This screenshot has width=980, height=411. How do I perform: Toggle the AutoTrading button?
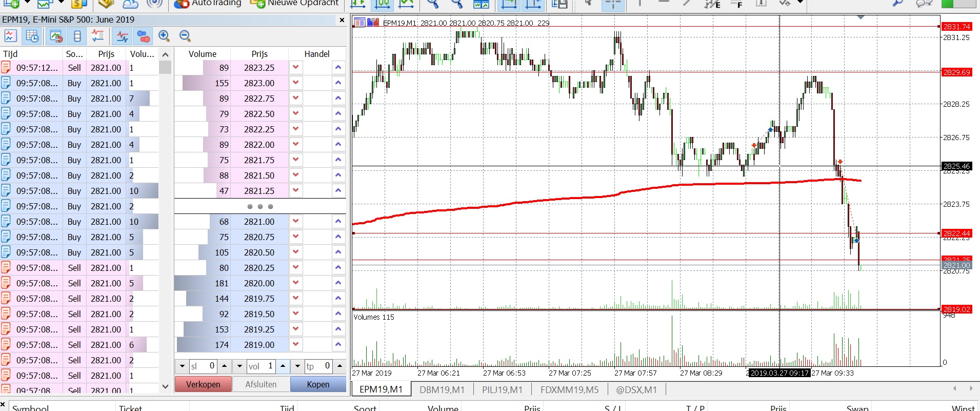tap(207, 3)
